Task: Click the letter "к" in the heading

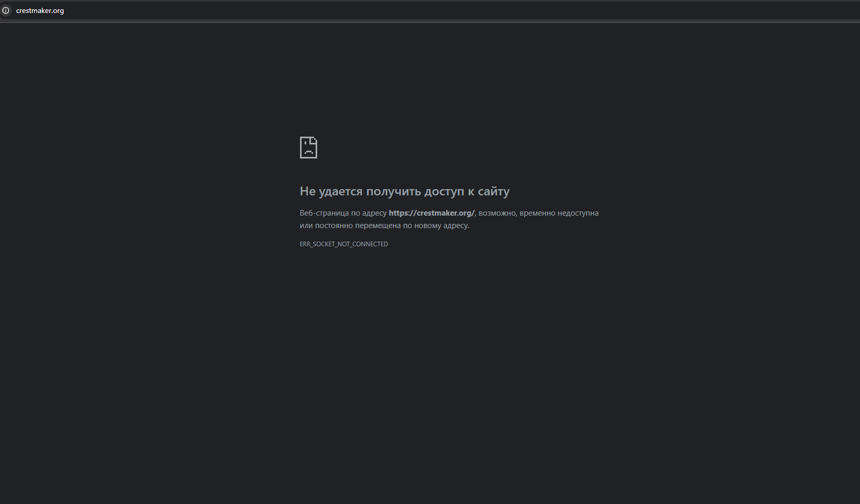Action: [471, 191]
